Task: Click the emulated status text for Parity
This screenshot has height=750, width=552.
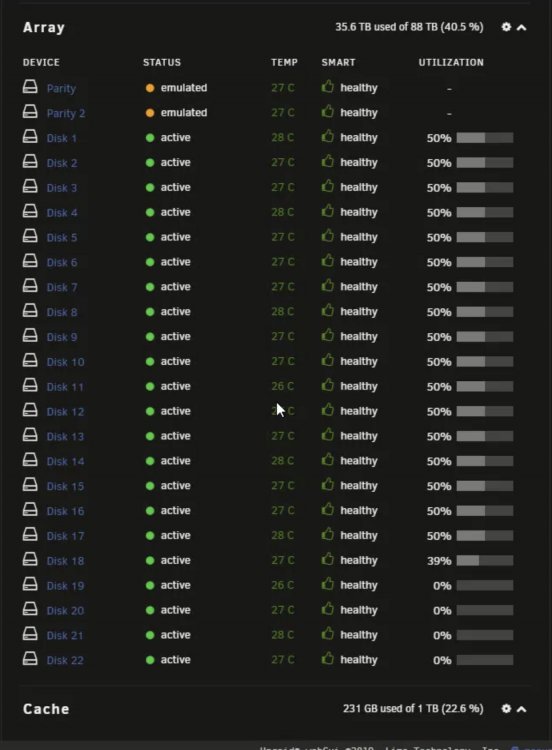Action: [x=184, y=88]
